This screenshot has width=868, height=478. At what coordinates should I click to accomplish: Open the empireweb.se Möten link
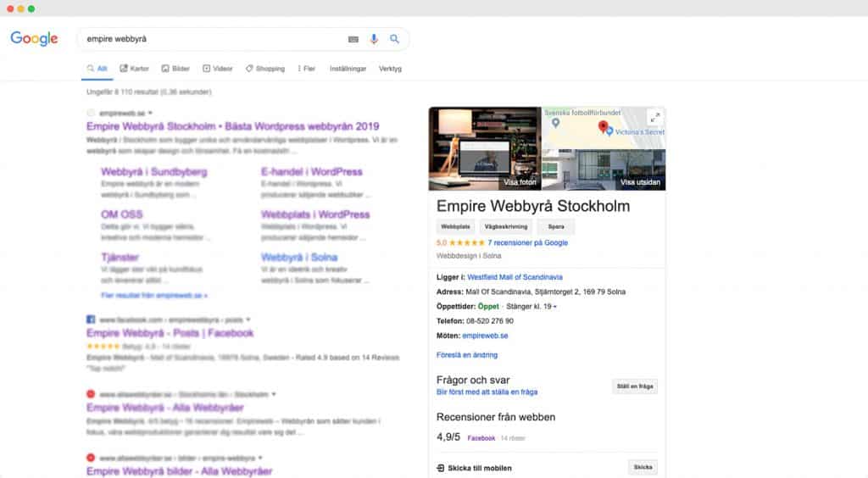(x=485, y=336)
